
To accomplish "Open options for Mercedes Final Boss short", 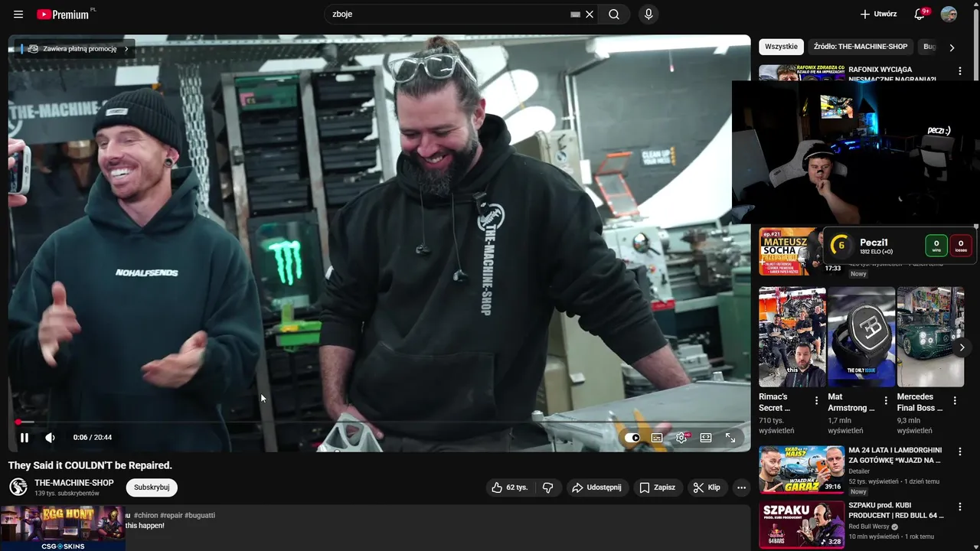I will click(955, 400).
